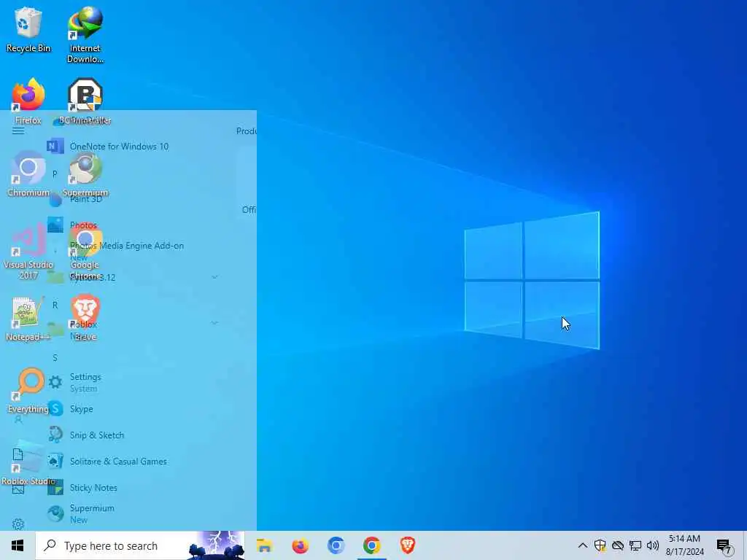Expand the Start menu hamburger button
Image resolution: width=747 pixels, height=560 pixels.
[x=18, y=131]
